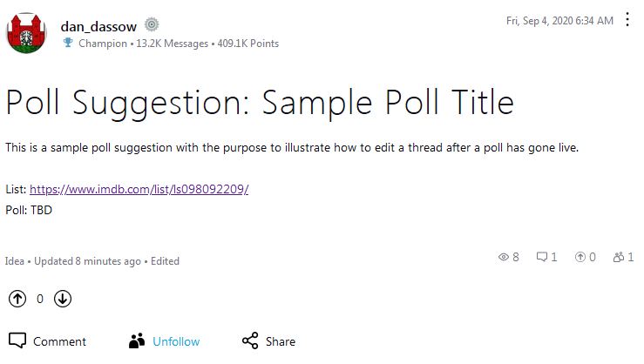Image resolution: width=644 pixels, height=364 pixels.
Task: Toggle Unfollow for this thread
Action: [176, 341]
